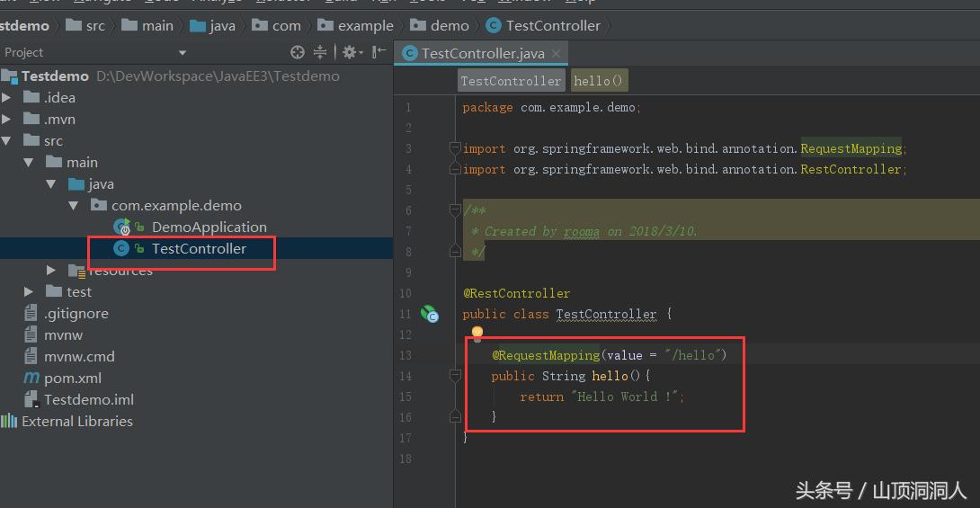This screenshot has height=508, width=980.
Task: Close the TestController.java tab
Action: click(x=557, y=54)
